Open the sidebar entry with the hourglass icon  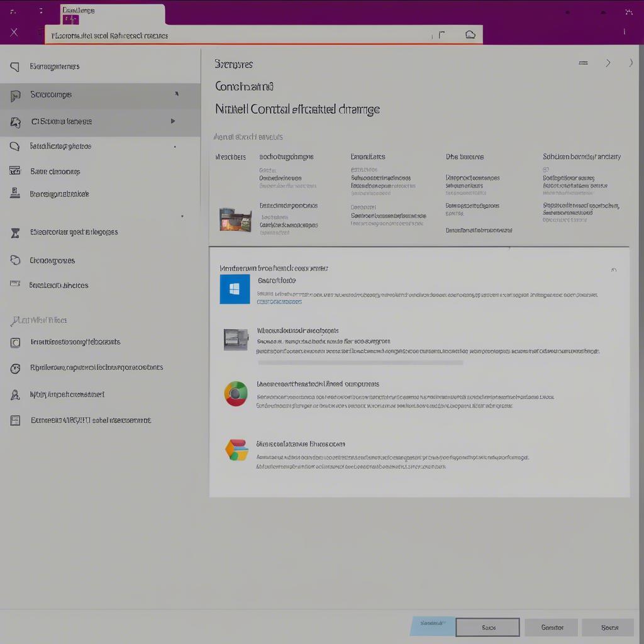click(100, 233)
